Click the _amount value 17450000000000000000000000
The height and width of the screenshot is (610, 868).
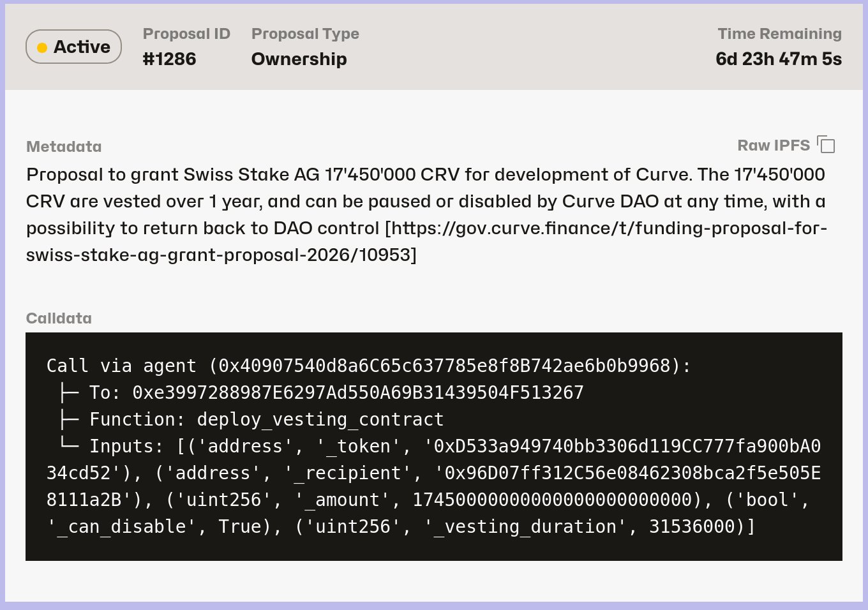point(555,499)
